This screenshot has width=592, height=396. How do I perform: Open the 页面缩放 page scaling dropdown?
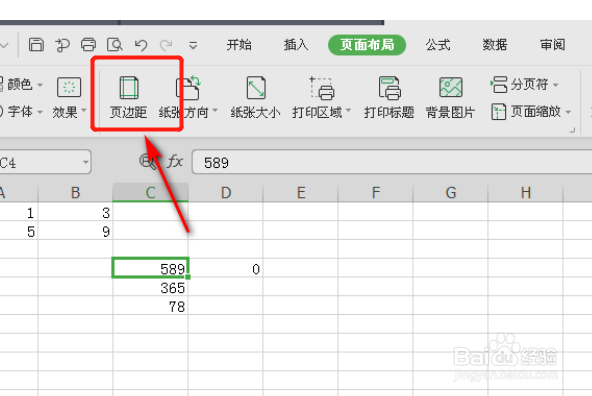531,112
